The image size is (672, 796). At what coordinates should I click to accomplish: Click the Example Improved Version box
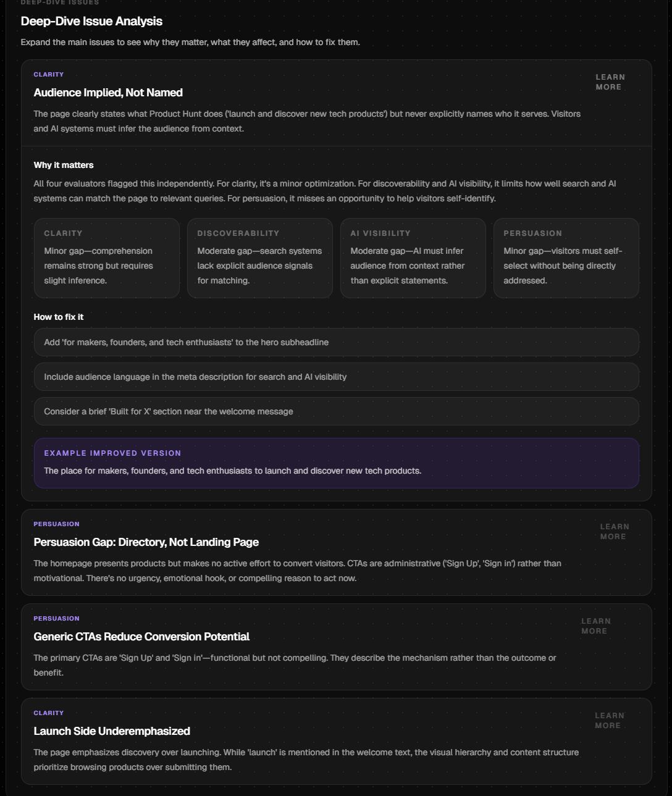click(x=336, y=463)
